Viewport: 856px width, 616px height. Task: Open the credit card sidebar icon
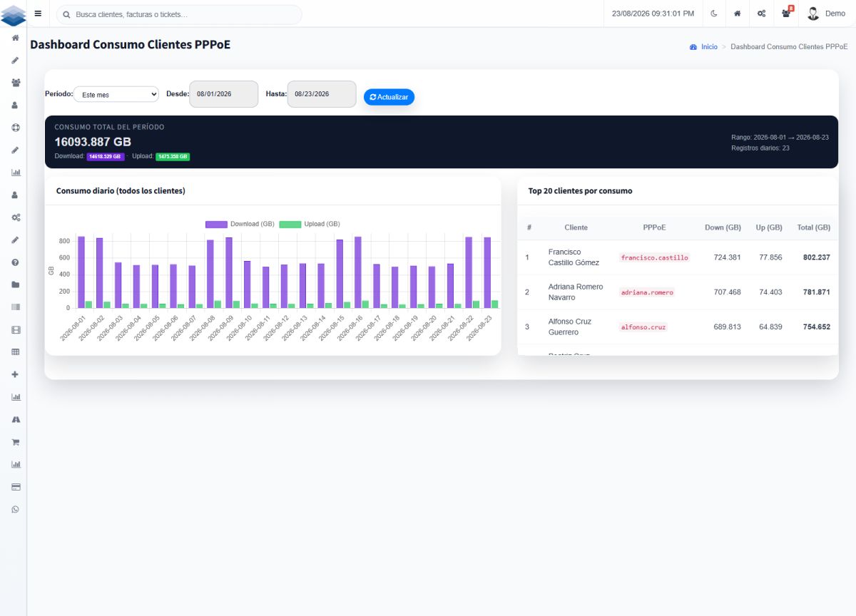click(16, 487)
